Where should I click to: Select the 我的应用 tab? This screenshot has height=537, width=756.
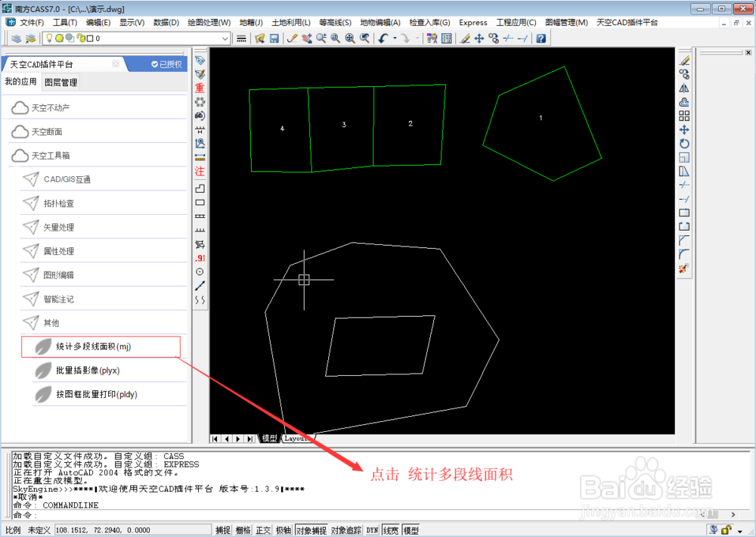[20, 82]
